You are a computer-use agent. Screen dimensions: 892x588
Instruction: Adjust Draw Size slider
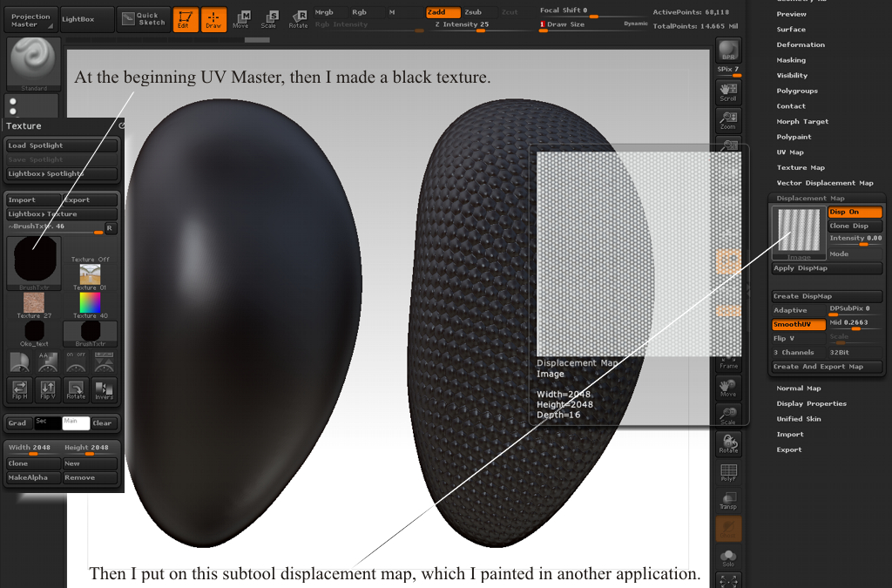593,26
